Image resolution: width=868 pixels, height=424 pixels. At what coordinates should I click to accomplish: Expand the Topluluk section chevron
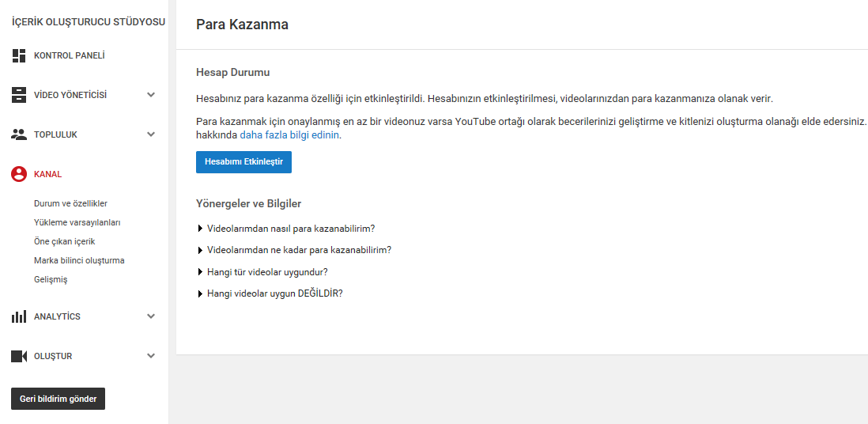[151, 134]
